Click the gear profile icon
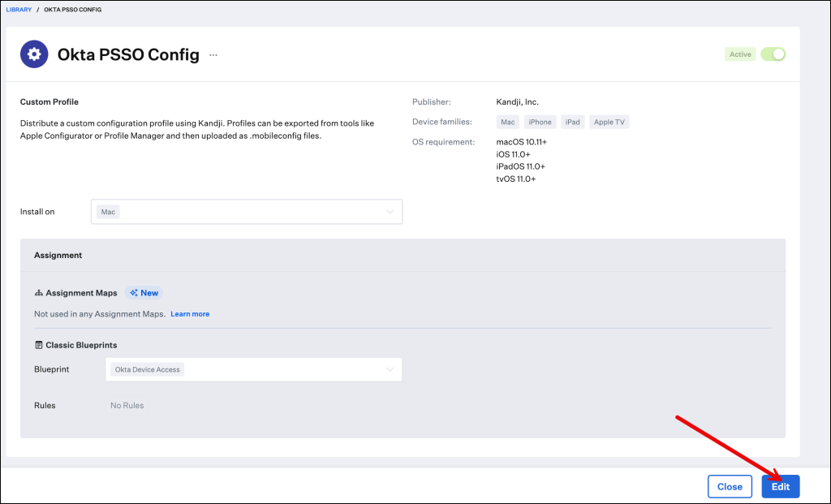Viewport: 831px width, 504px height. click(33, 54)
